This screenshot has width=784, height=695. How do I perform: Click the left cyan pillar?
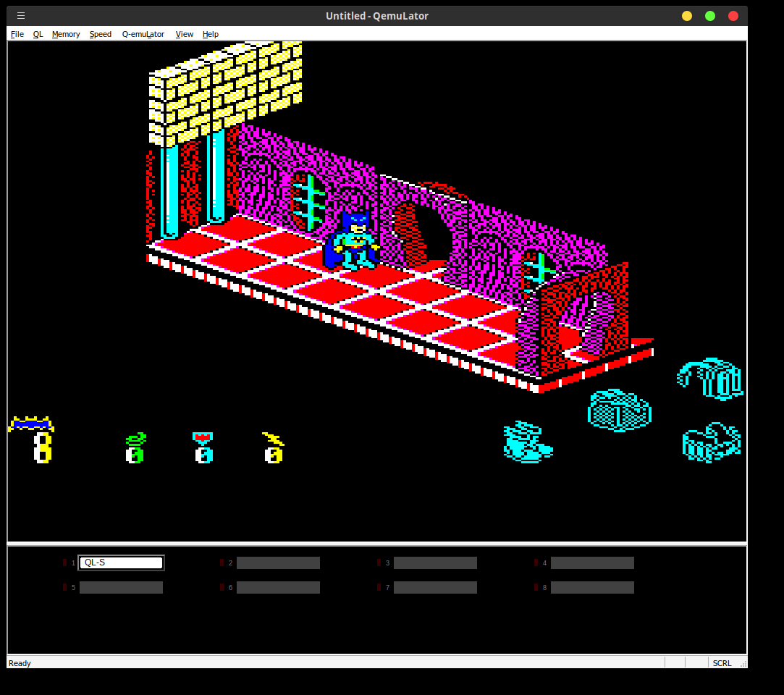[170, 192]
